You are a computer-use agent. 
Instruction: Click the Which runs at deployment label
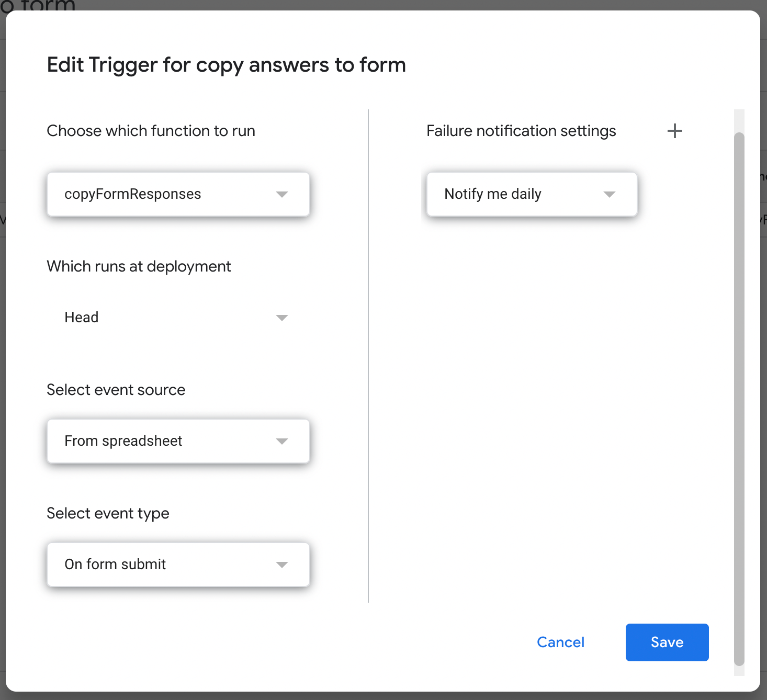click(x=139, y=266)
